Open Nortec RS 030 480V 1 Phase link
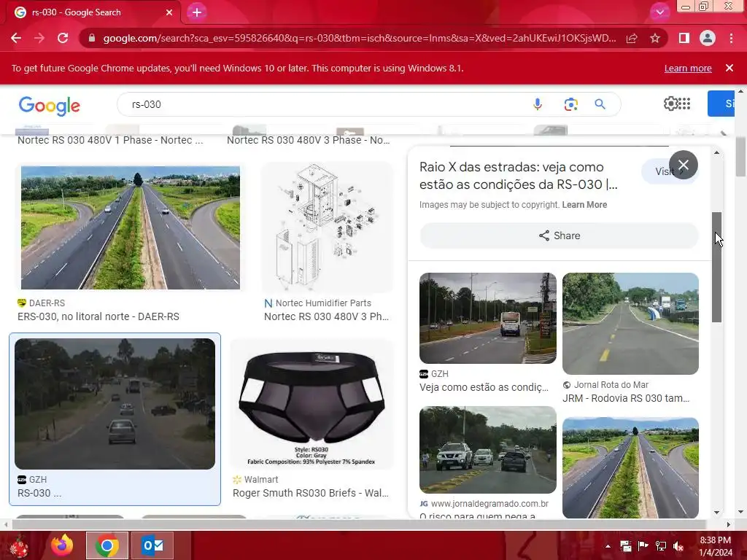 [x=110, y=140]
